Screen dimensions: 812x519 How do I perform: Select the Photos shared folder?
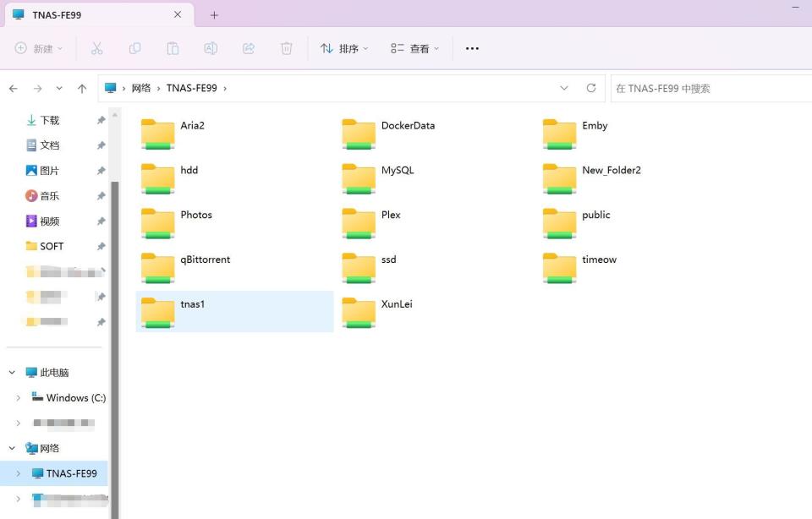tap(176, 223)
